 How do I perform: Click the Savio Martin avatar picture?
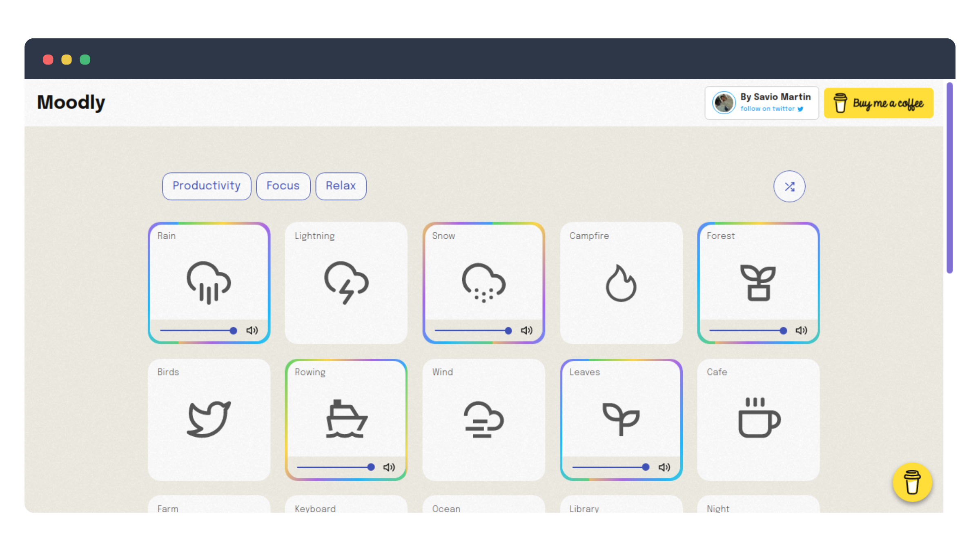pyautogui.click(x=724, y=102)
